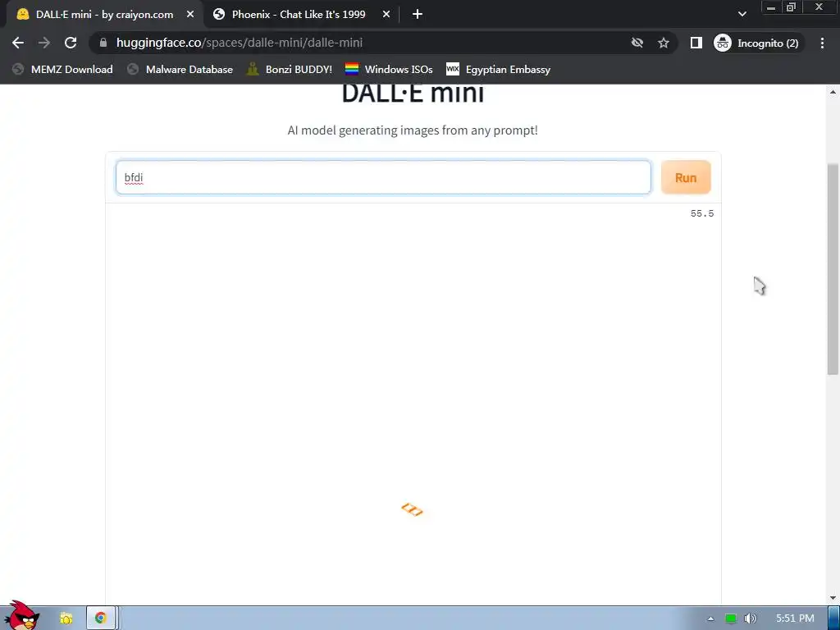Screen dimensions: 840x630
Task: Open the file explorer taskbar icon
Action: 66,619
